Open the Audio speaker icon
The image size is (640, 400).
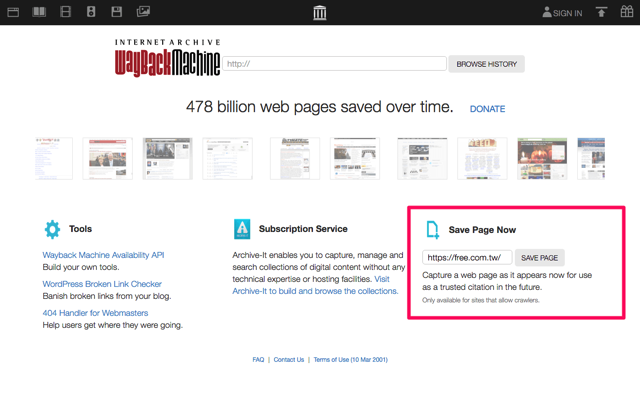91,12
